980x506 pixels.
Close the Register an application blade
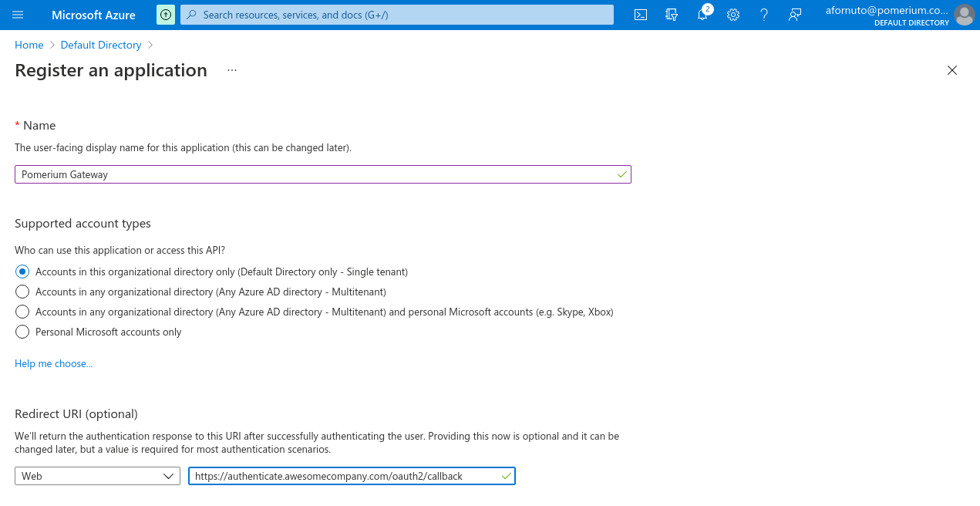[x=952, y=70]
